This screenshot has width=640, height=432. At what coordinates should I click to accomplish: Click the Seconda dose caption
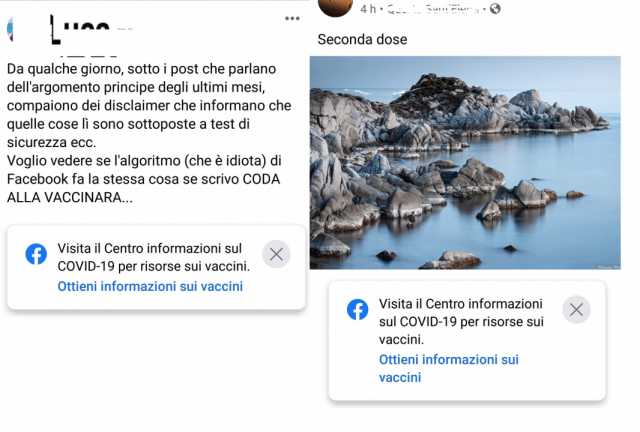tap(362, 40)
